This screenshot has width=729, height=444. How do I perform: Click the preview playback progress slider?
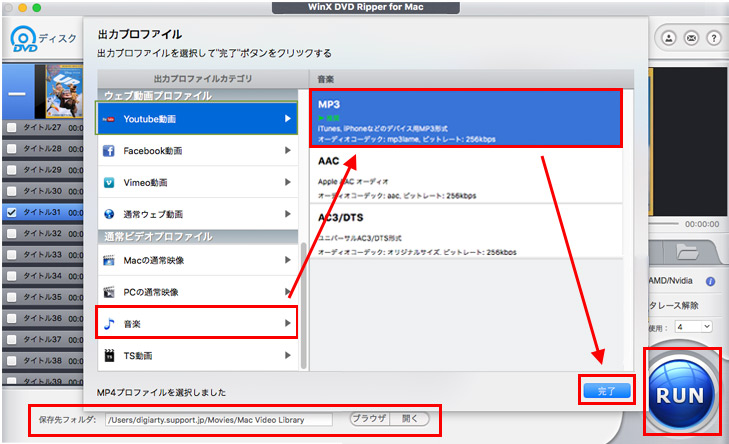665,224
